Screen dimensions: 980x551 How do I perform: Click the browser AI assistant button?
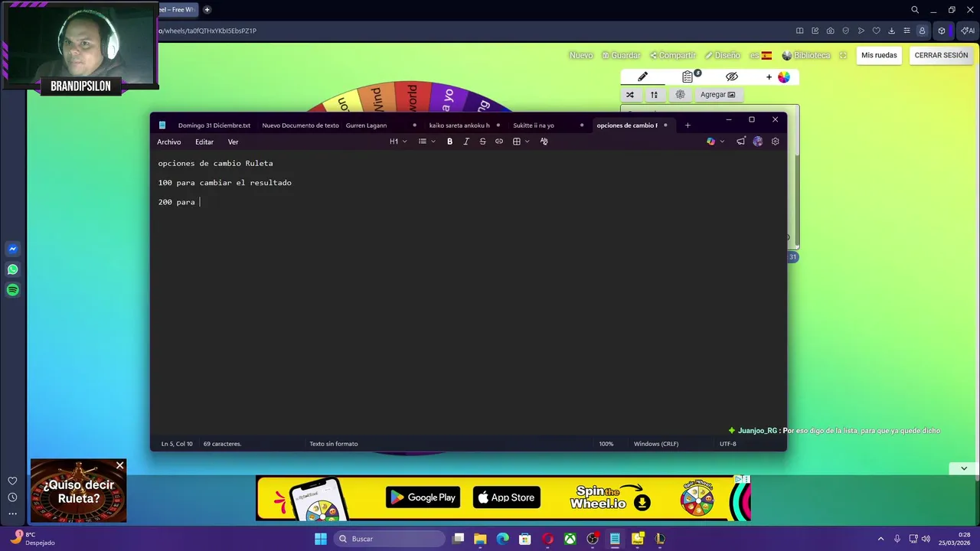pos(968,31)
